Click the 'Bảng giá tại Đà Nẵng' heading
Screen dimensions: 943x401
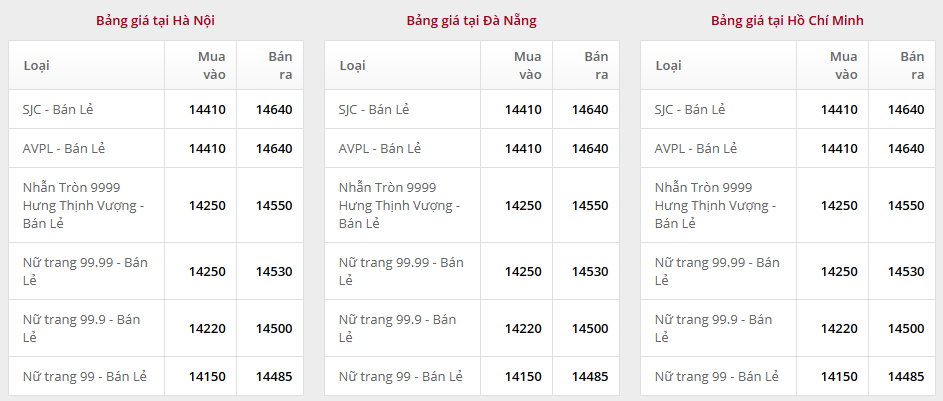click(x=471, y=20)
